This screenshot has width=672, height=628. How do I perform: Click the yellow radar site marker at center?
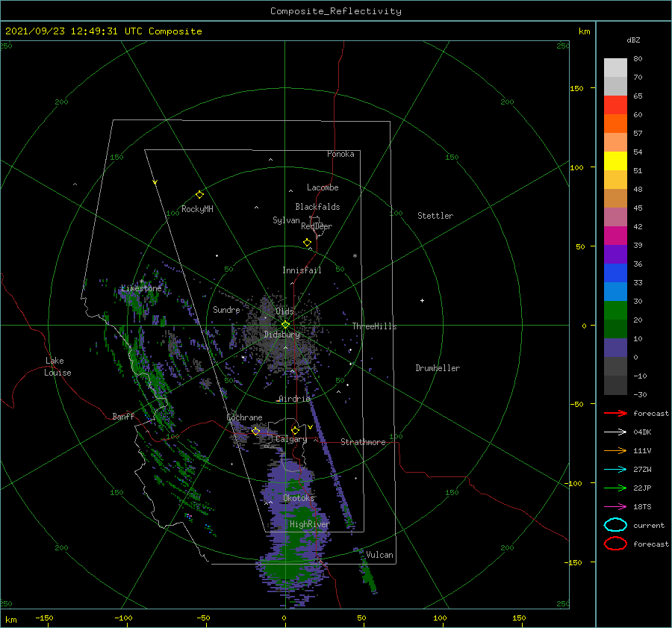point(285,325)
